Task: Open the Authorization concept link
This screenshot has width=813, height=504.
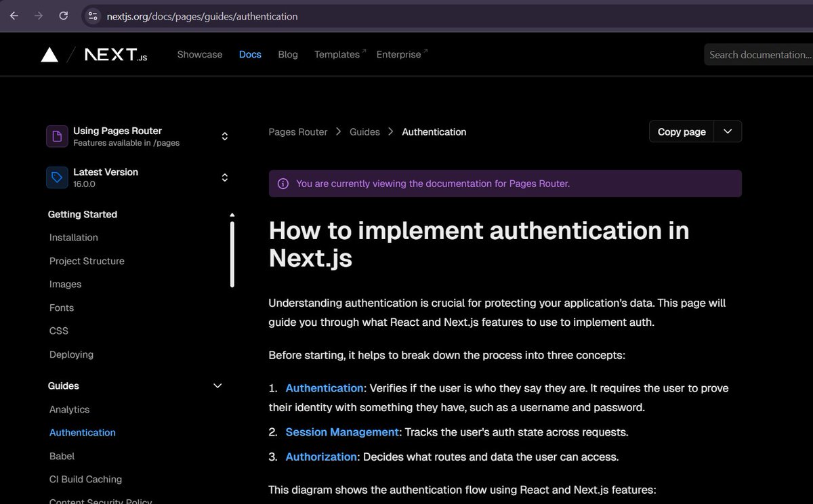Action: click(x=321, y=457)
